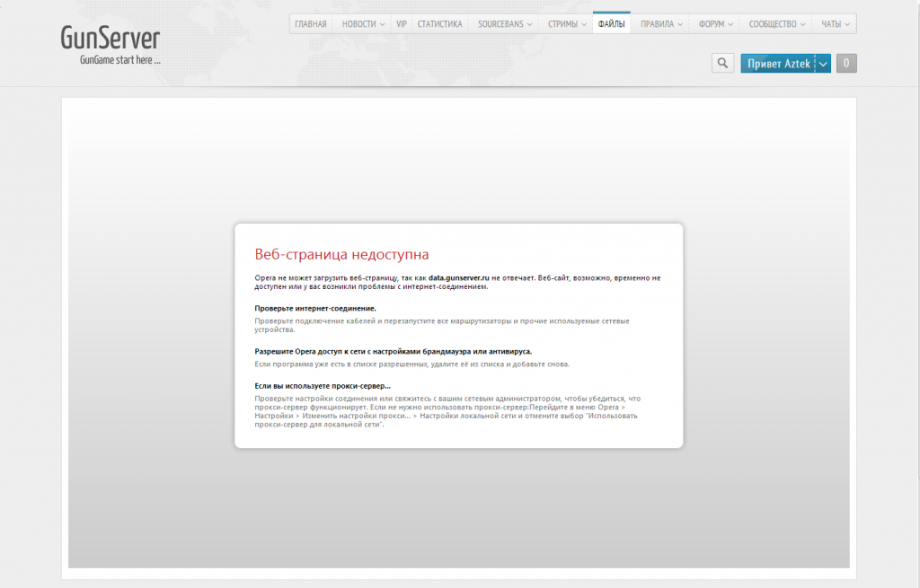Expand the НОВОСТИ dropdown menu
This screenshot has width=920, height=588.
[363, 24]
